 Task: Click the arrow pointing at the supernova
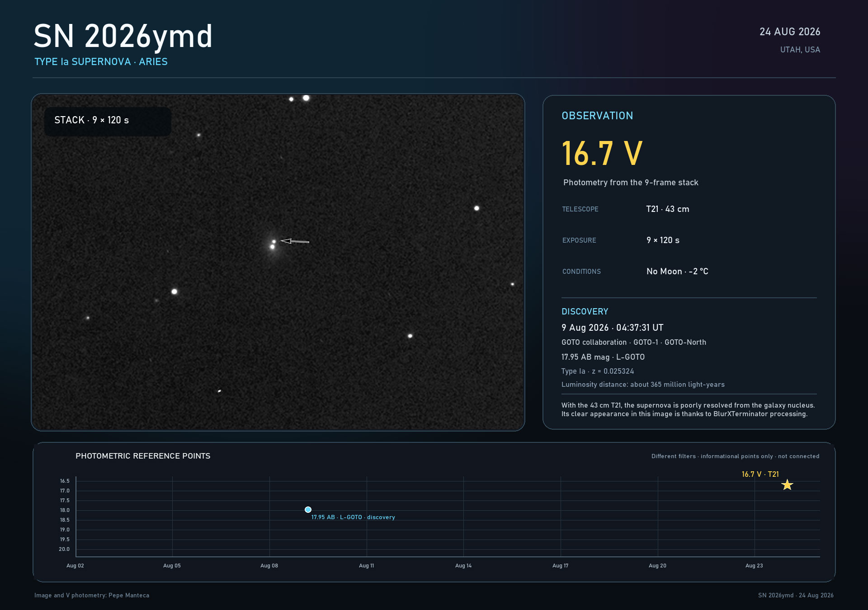(295, 241)
